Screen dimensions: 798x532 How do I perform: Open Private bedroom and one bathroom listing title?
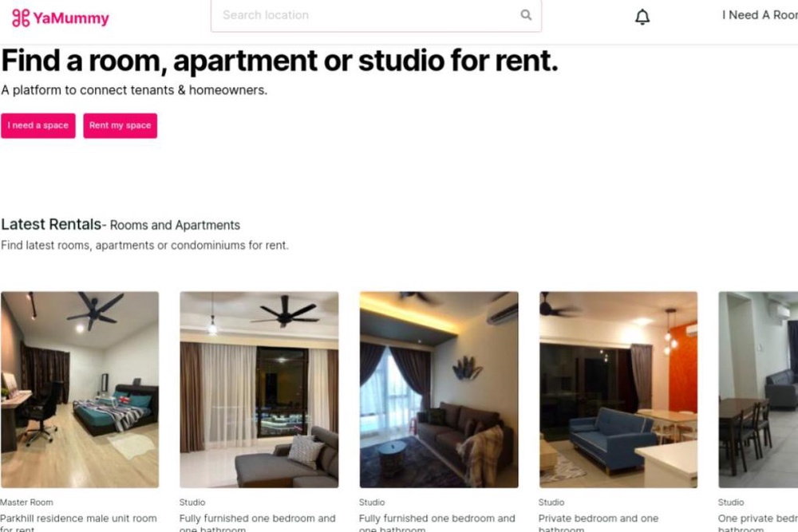coord(598,524)
